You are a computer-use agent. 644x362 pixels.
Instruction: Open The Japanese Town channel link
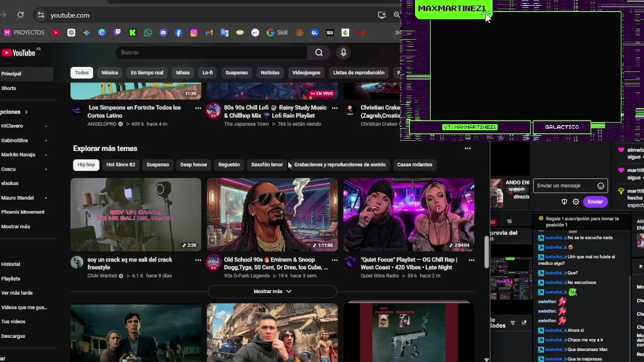click(x=246, y=124)
